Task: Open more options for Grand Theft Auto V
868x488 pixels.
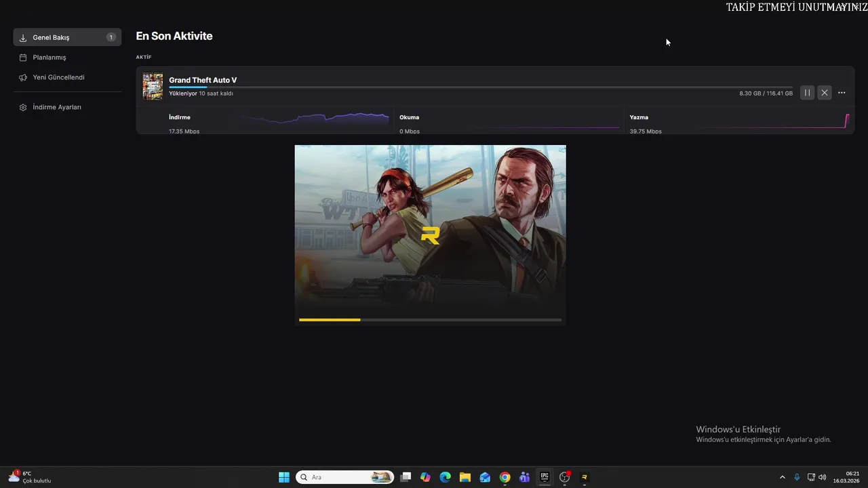Action: pos(842,93)
